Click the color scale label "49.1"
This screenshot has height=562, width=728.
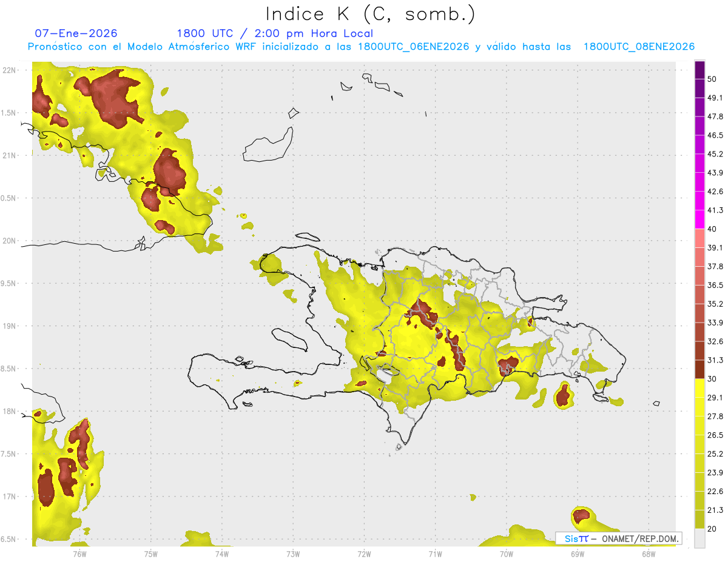pyautogui.click(x=716, y=98)
